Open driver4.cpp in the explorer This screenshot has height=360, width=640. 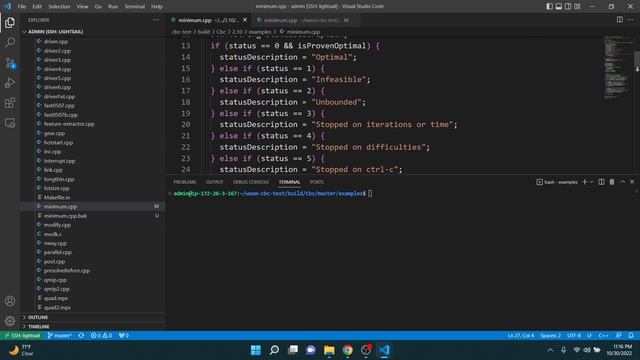(57, 69)
